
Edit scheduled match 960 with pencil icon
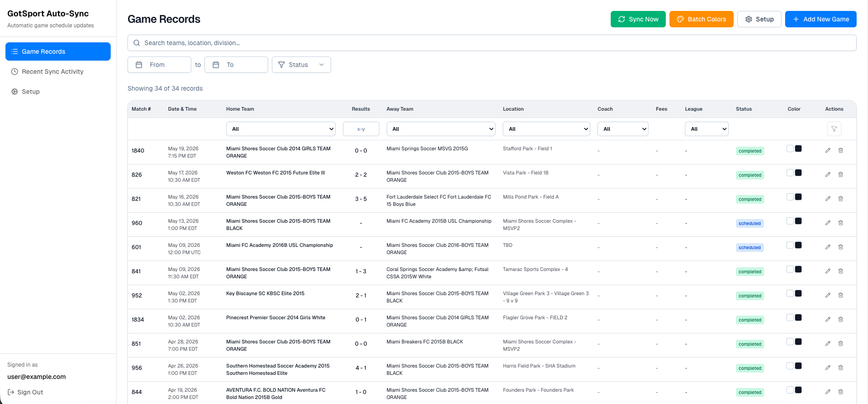(828, 223)
